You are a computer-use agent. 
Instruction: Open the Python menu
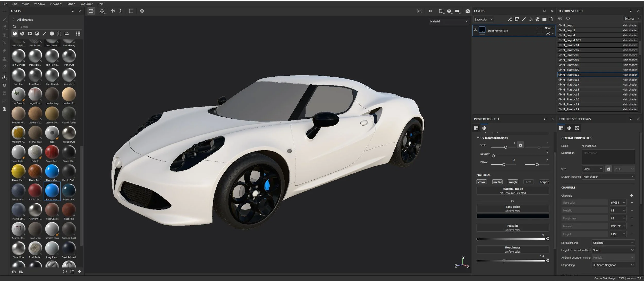71,4
